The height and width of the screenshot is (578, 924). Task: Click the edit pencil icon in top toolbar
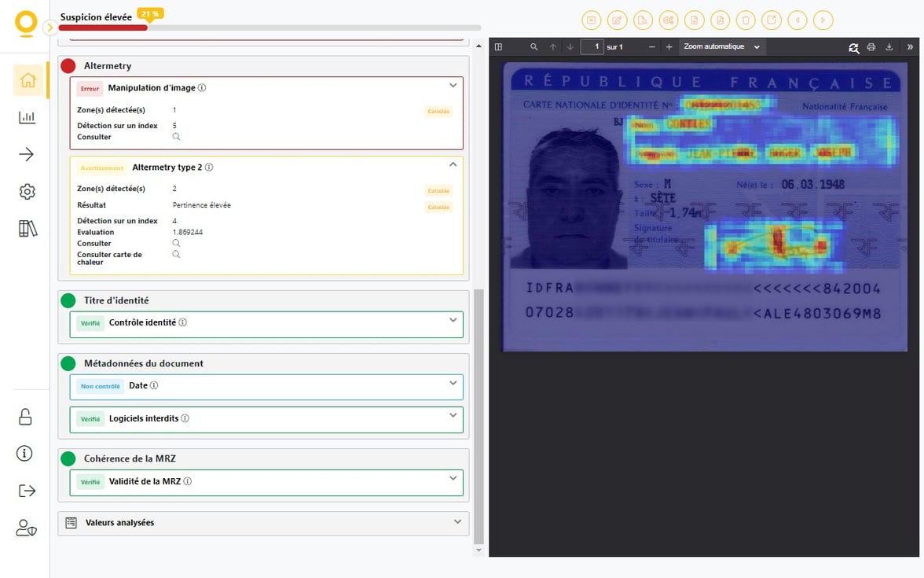pos(617,20)
